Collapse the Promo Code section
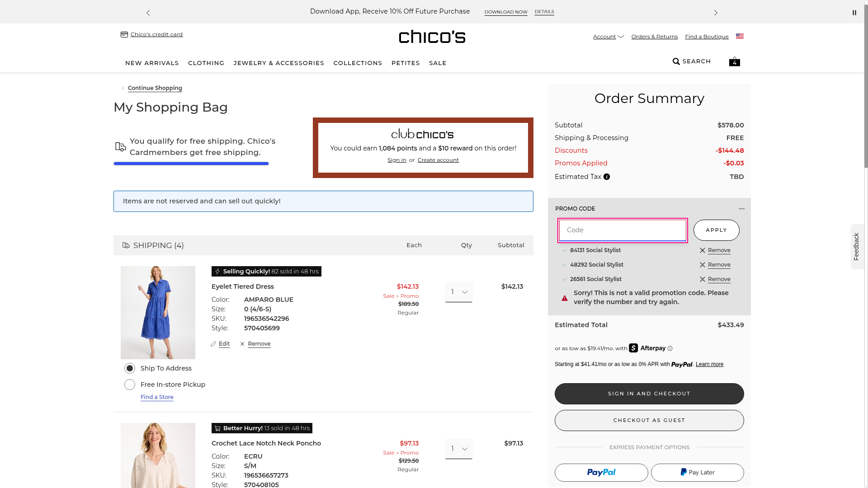The width and height of the screenshot is (868, 488). click(x=741, y=209)
